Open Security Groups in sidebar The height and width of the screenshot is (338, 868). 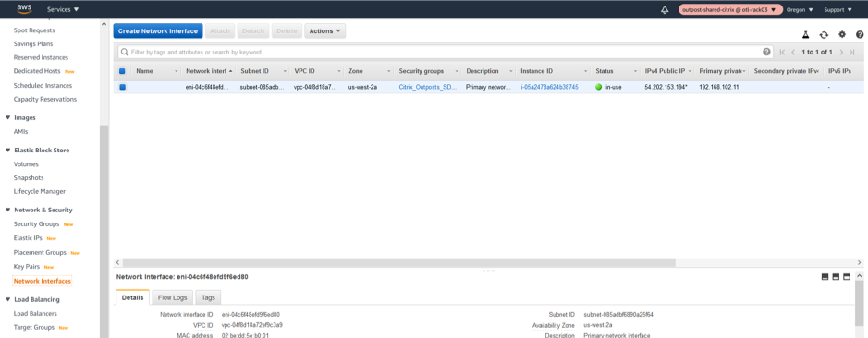click(x=37, y=224)
